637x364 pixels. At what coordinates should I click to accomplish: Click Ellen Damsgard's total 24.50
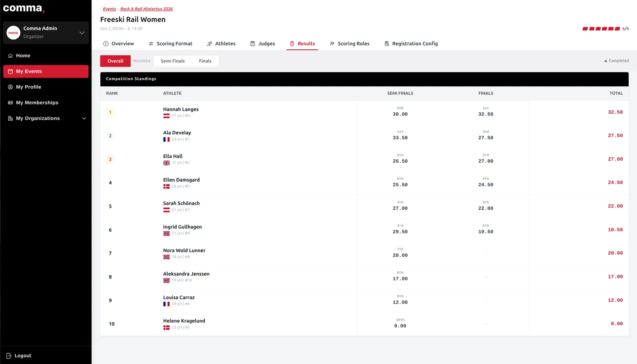(x=615, y=183)
